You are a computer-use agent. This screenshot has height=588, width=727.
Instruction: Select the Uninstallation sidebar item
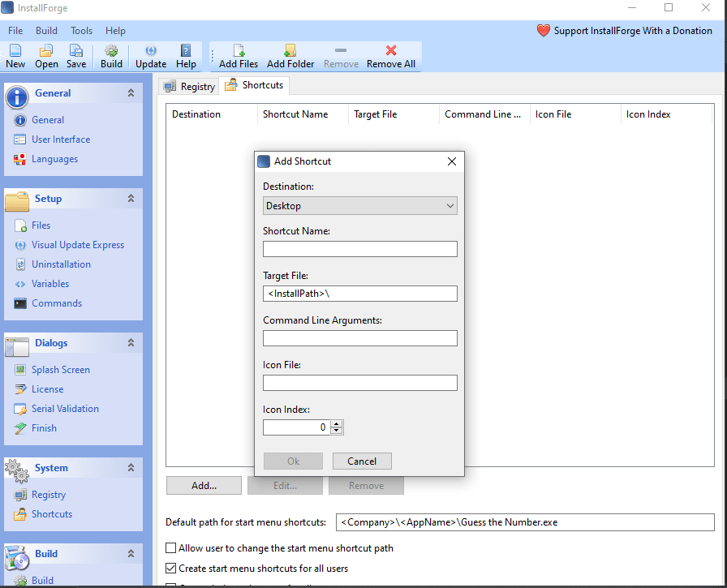(61, 264)
